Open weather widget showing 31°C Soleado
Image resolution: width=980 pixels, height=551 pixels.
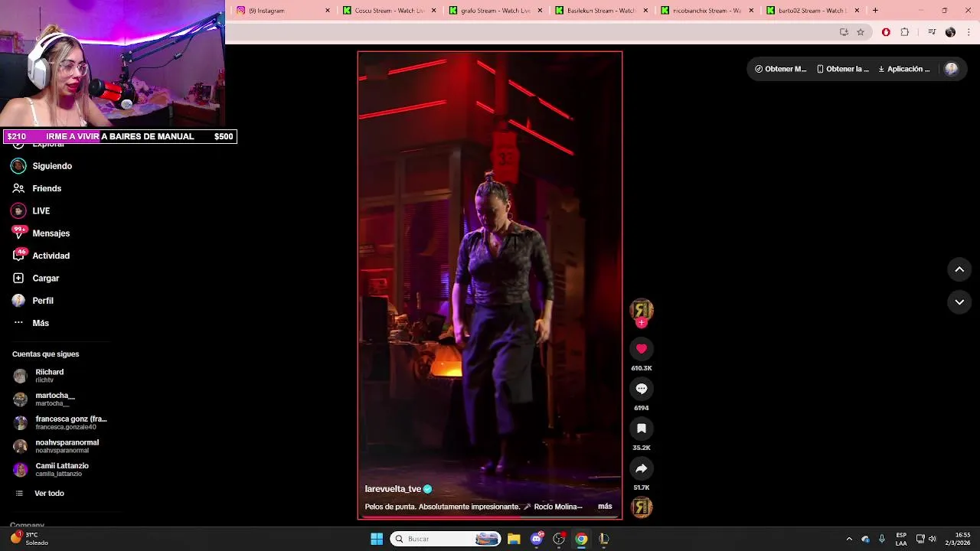pyautogui.click(x=30, y=539)
